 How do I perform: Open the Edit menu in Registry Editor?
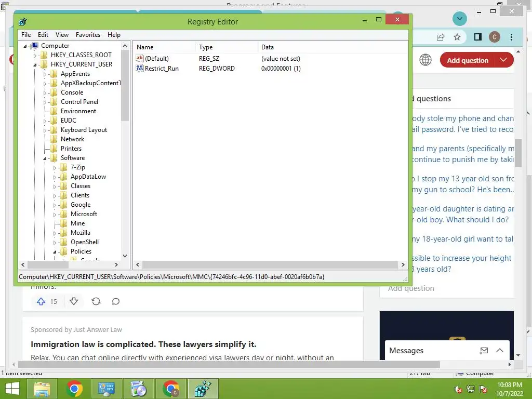(43, 35)
